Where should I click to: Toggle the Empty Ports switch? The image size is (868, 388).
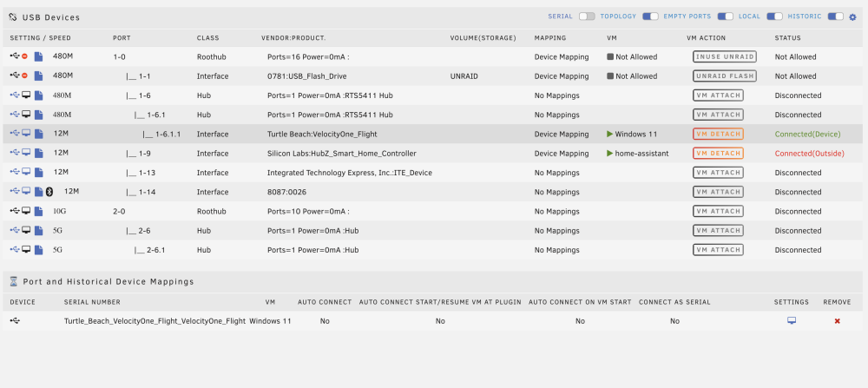[725, 16]
